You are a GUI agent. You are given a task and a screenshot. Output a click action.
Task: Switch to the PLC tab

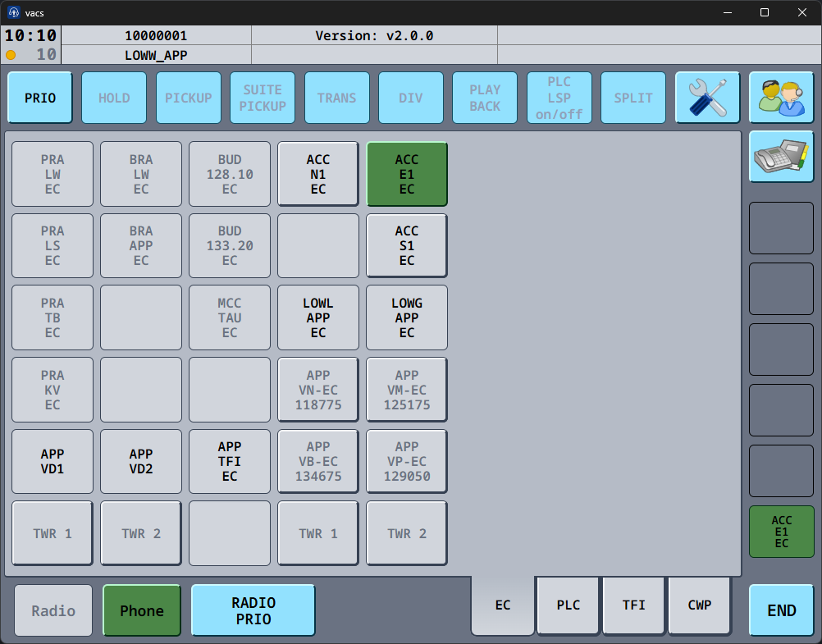tap(569, 605)
